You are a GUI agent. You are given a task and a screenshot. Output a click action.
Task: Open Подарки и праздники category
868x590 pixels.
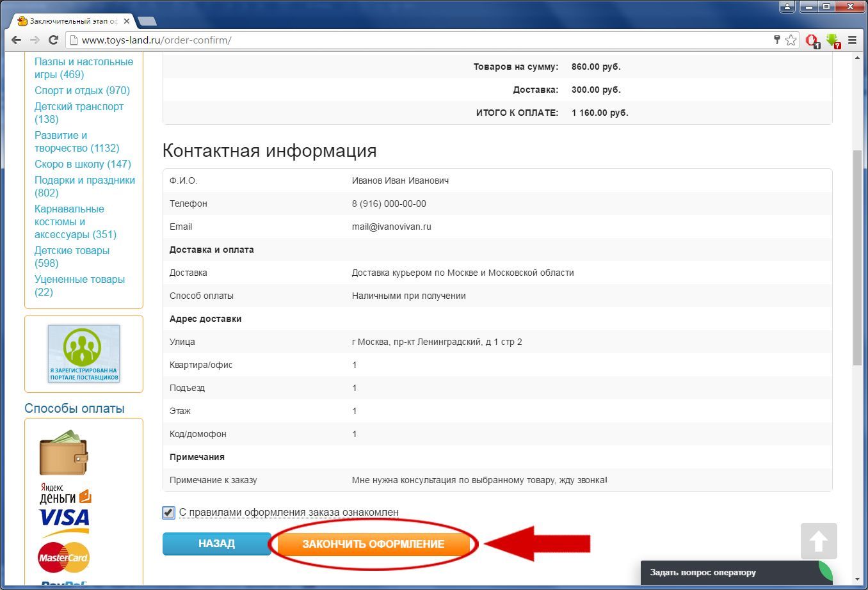click(x=84, y=186)
